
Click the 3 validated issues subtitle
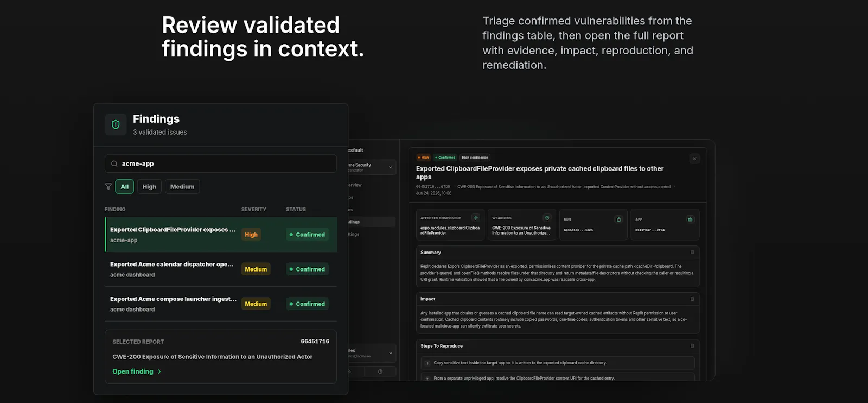pos(160,132)
